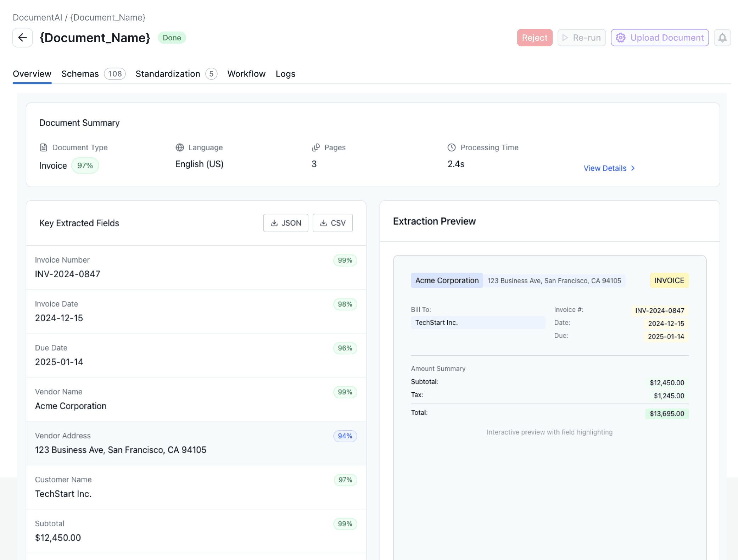Open the Logs tab

285,74
